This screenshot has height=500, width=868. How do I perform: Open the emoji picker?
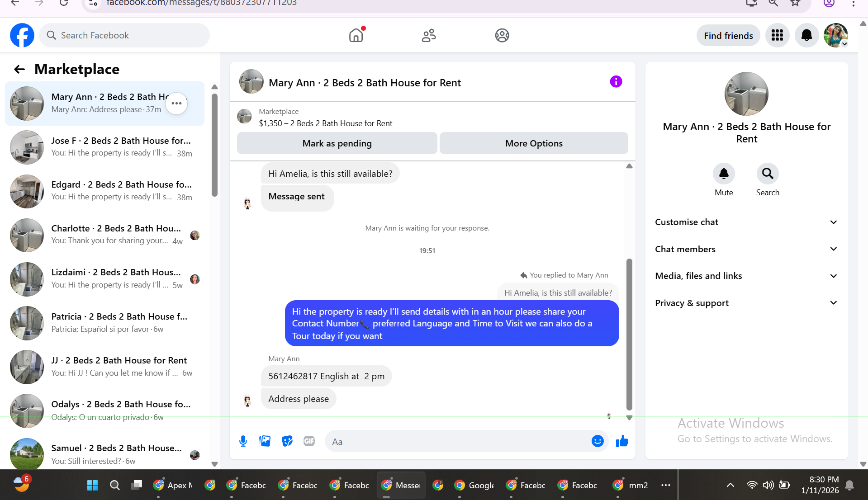(x=598, y=441)
